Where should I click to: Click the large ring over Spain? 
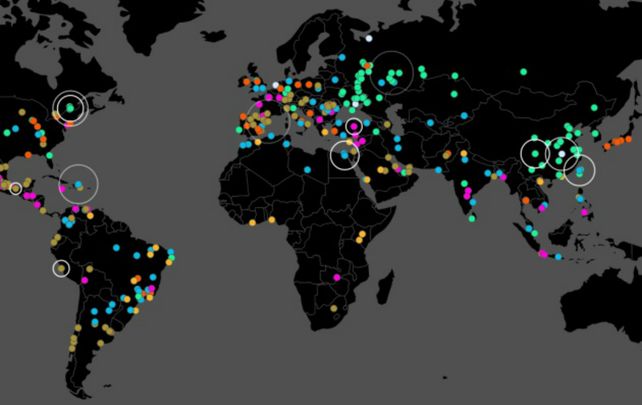click(268, 122)
